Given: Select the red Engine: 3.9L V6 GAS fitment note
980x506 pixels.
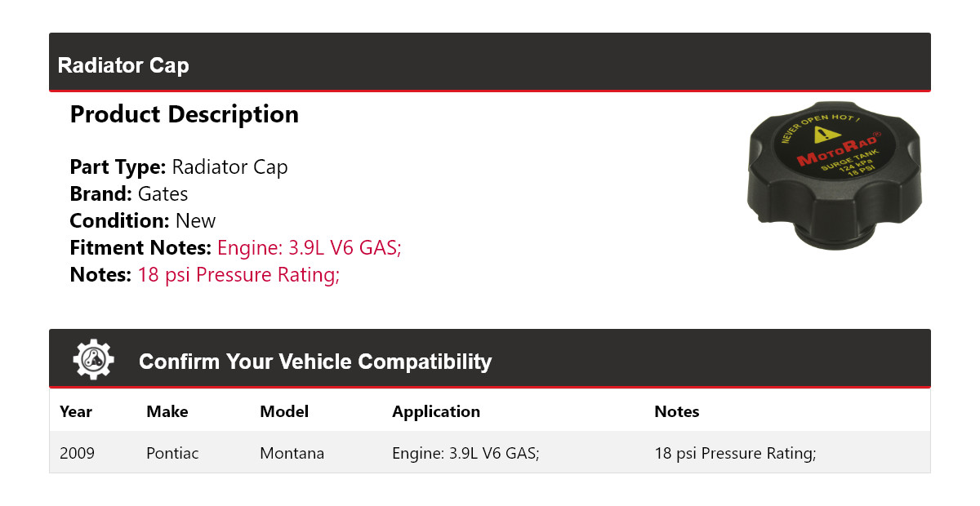Looking at the screenshot, I should pos(309,248).
